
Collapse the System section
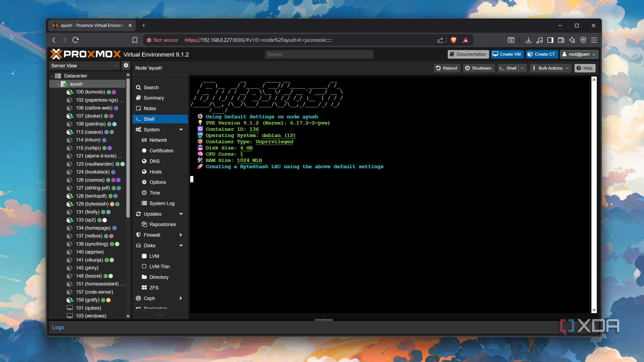click(181, 129)
